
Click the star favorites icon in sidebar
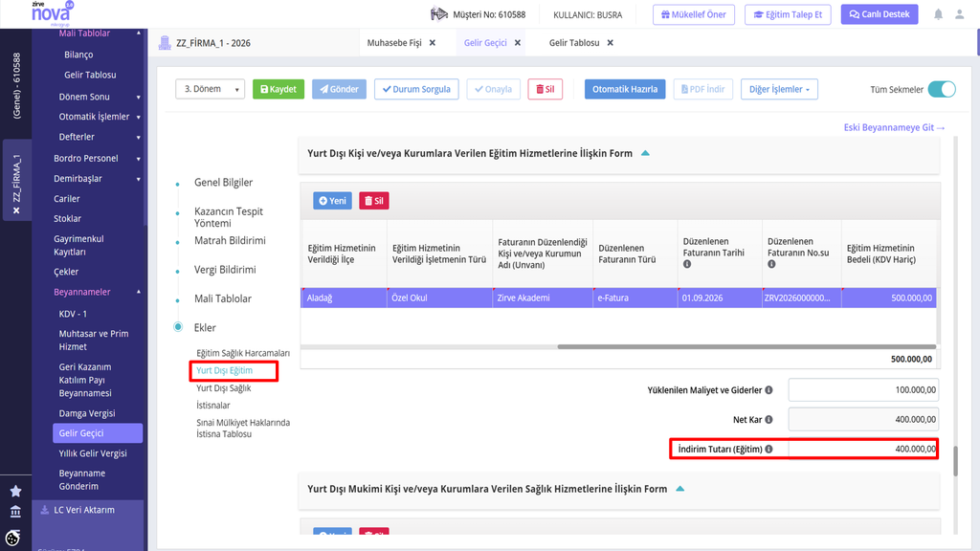coord(15,491)
